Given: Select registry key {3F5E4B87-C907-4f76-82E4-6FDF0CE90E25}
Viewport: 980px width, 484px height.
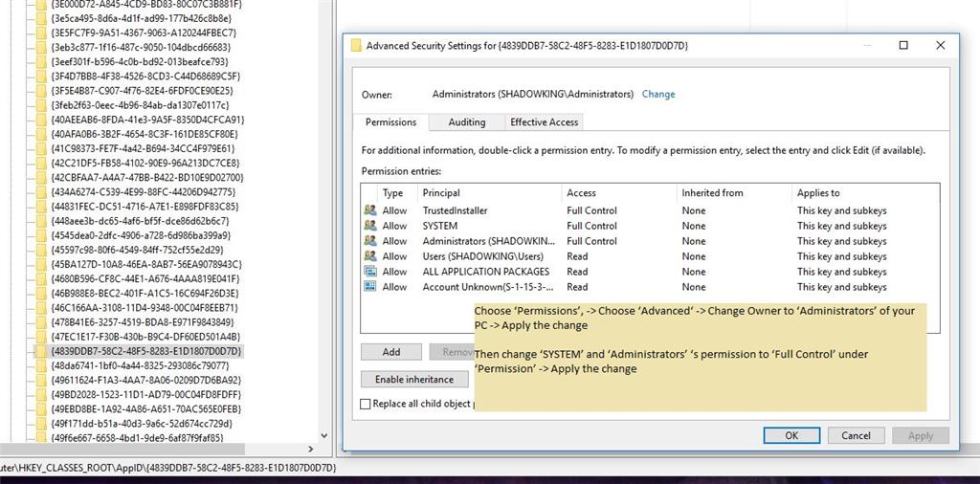Looking at the screenshot, I should [x=143, y=91].
